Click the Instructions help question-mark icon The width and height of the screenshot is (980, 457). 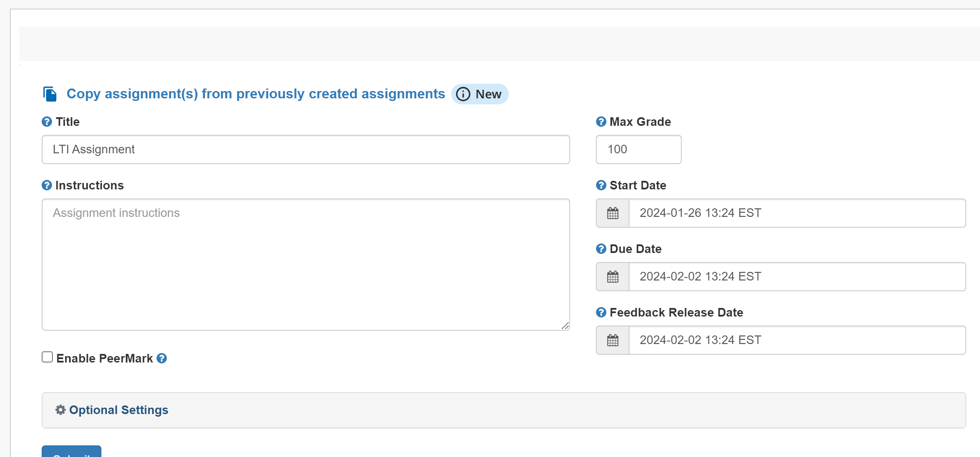point(47,185)
